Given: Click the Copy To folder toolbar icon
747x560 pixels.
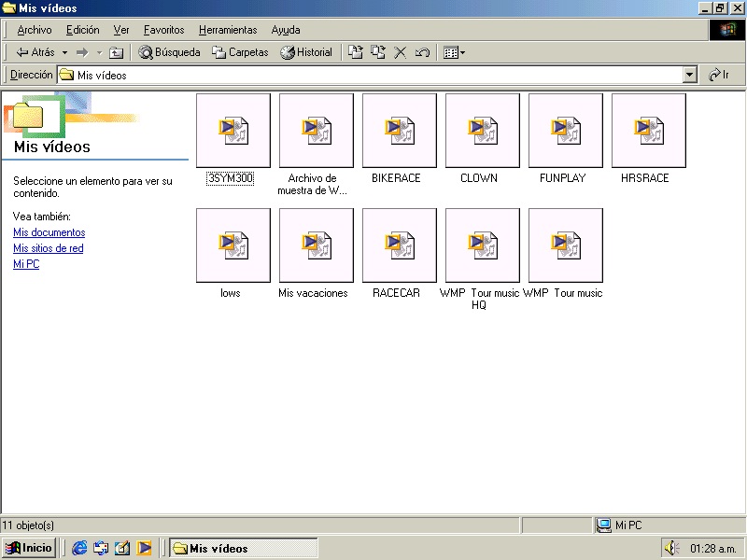Looking at the screenshot, I should 378,53.
